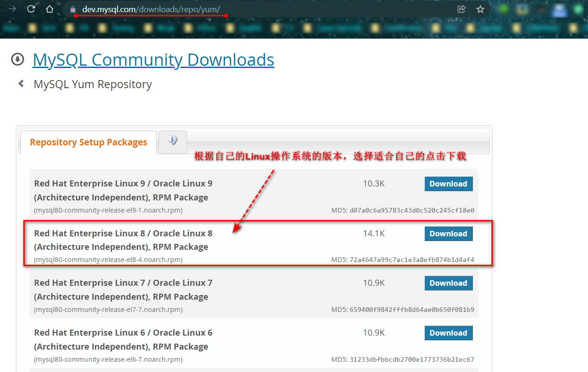Go to browser home icon
Viewport: 588px width, 372px height.
[49, 9]
